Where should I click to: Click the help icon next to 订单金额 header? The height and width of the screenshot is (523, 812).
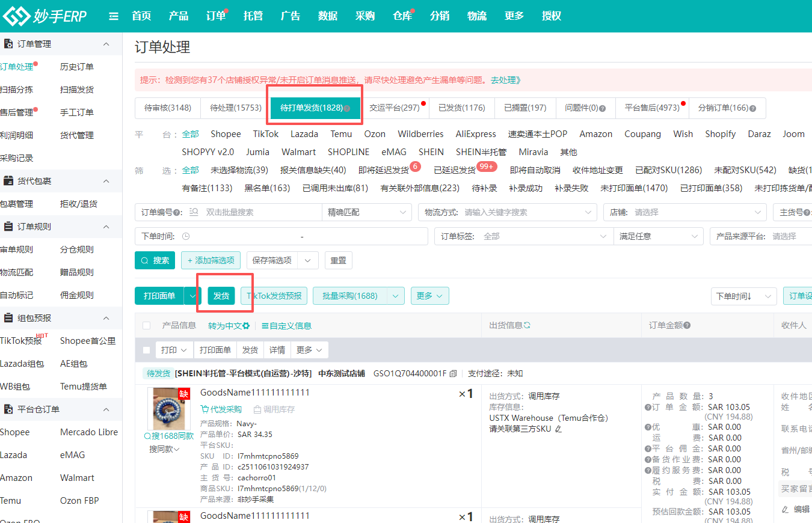687,325
